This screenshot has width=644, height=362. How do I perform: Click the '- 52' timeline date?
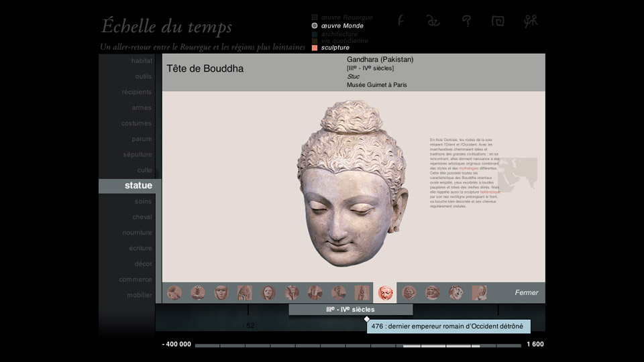(x=248, y=326)
